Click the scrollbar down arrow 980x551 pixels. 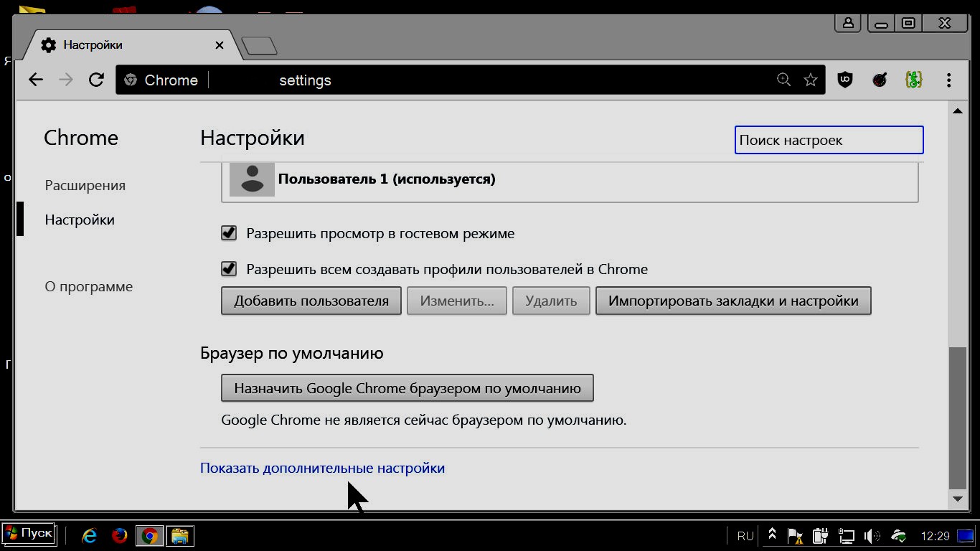pyautogui.click(x=957, y=499)
